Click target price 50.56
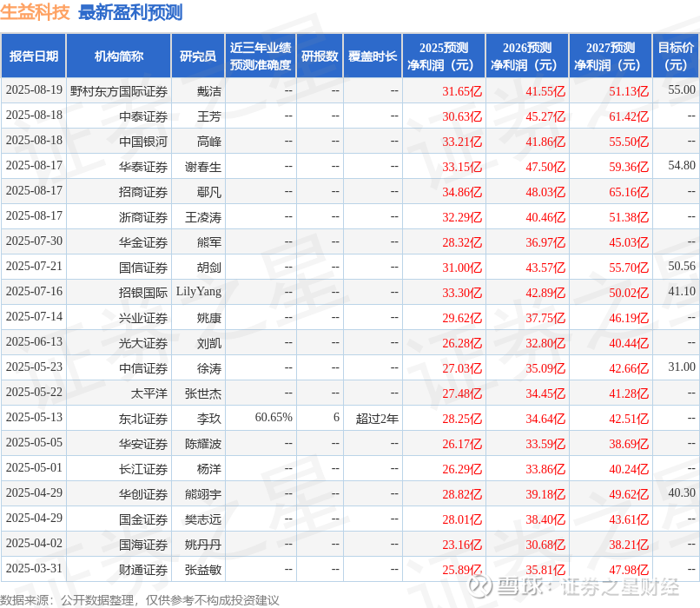 (682, 266)
